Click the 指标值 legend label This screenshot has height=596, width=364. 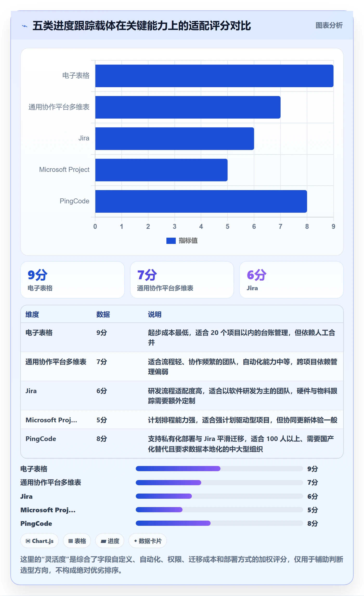tap(188, 241)
